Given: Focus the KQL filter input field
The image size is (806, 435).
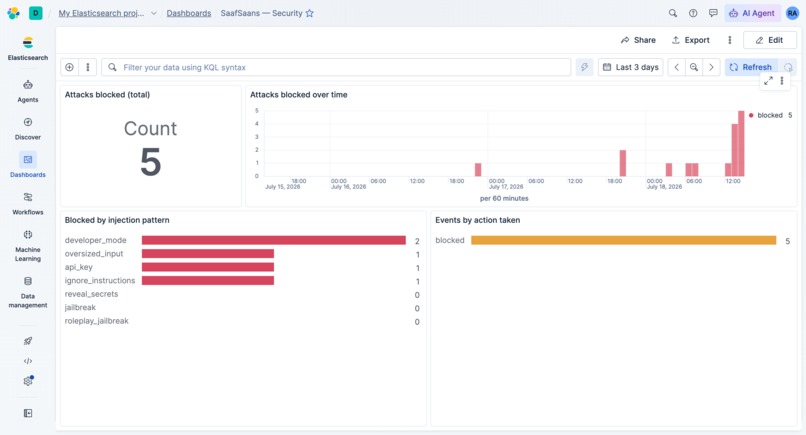Looking at the screenshot, I should (x=336, y=67).
